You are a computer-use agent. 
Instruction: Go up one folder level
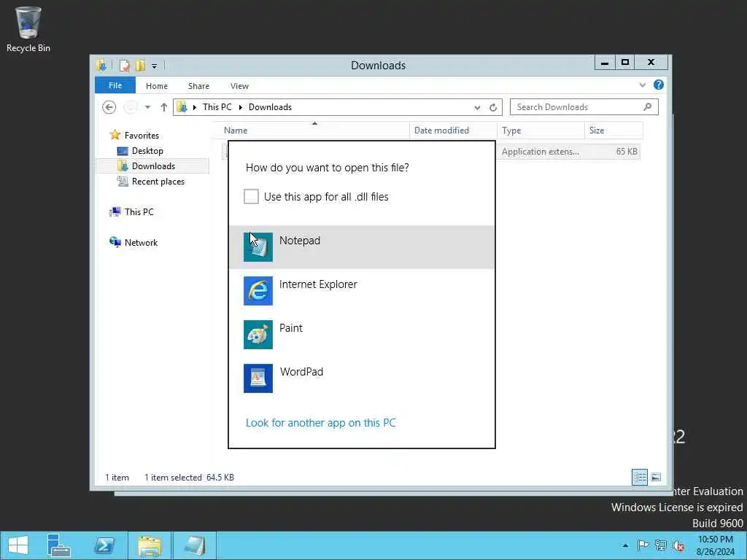tap(164, 107)
